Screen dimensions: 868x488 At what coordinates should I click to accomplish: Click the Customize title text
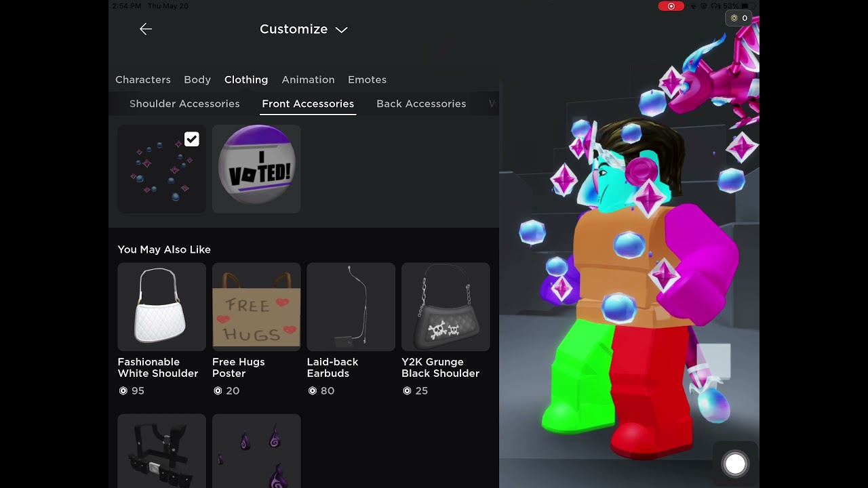294,29
